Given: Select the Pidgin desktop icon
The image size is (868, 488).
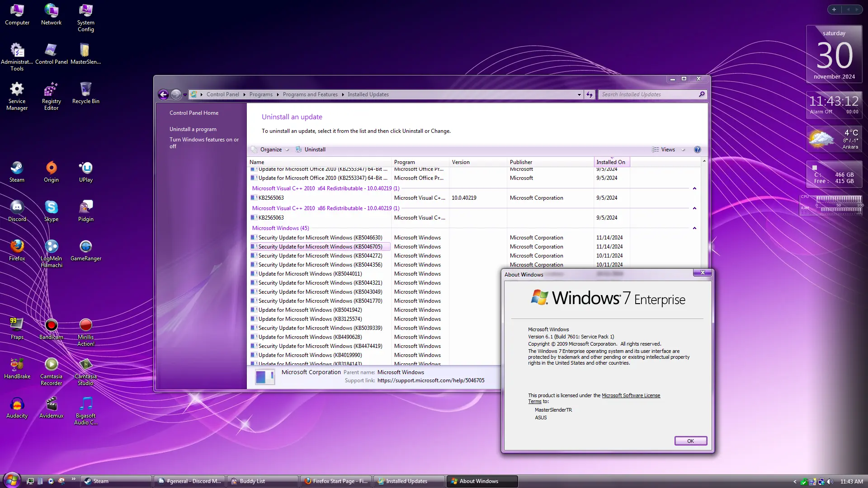Looking at the screenshot, I should pos(86,211).
